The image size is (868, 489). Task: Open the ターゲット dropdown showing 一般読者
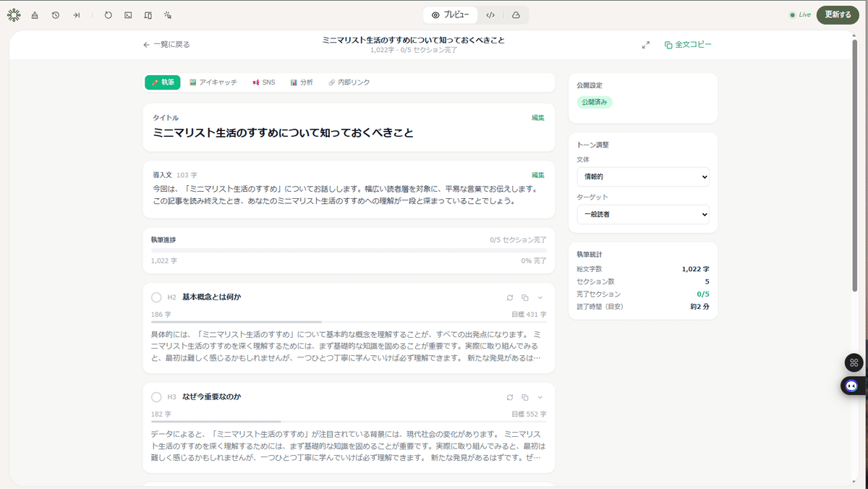pyautogui.click(x=642, y=214)
